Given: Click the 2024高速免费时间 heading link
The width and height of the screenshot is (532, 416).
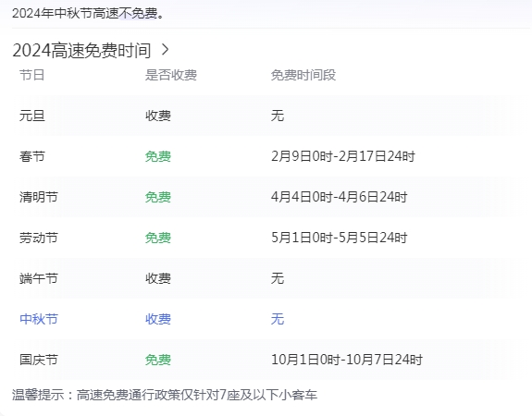Looking at the screenshot, I should pyautogui.click(x=81, y=50).
